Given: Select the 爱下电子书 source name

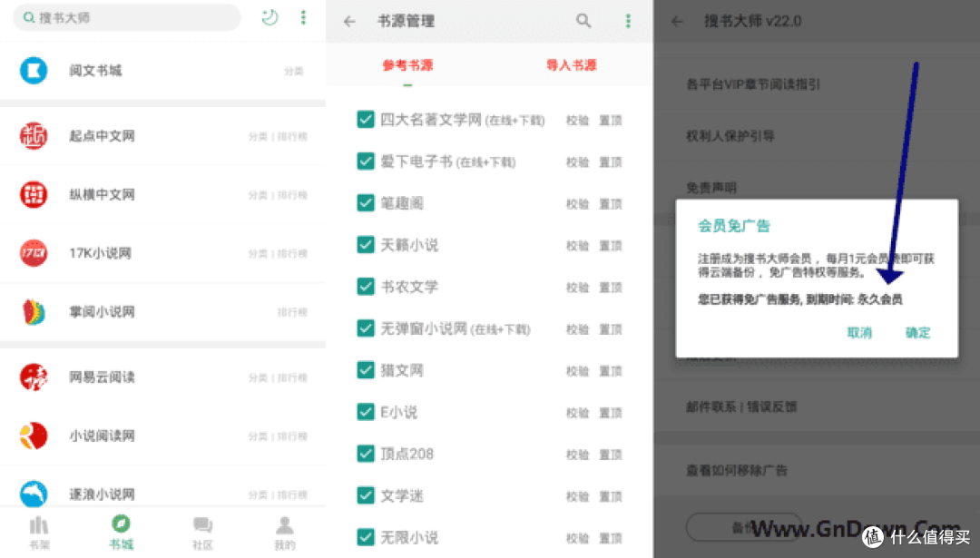Looking at the screenshot, I should tap(416, 162).
